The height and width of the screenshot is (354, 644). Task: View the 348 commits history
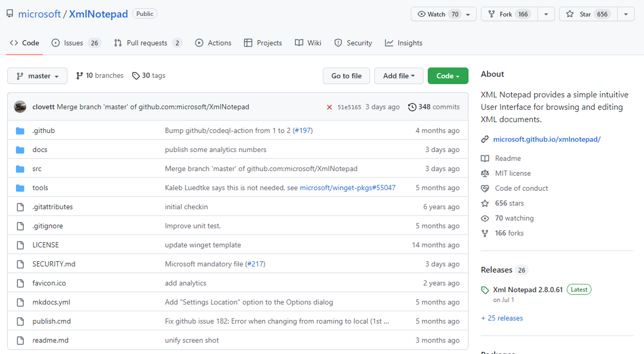[x=434, y=107]
